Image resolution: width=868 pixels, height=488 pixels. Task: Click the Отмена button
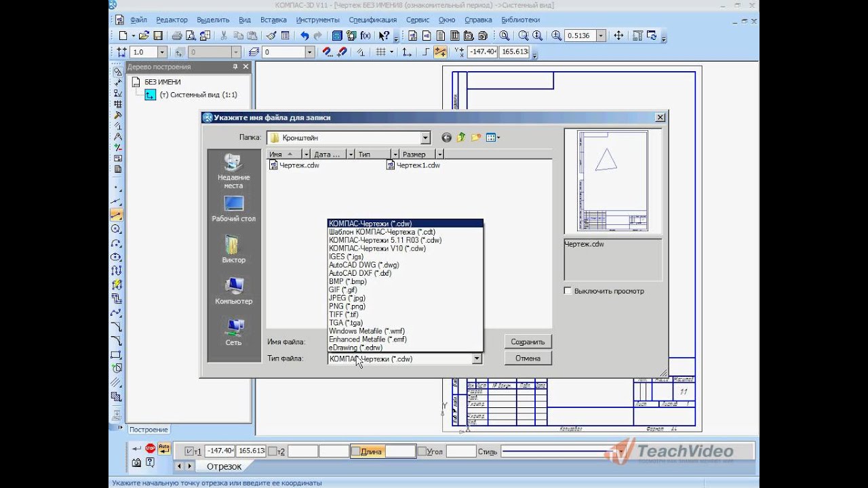coord(528,358)
